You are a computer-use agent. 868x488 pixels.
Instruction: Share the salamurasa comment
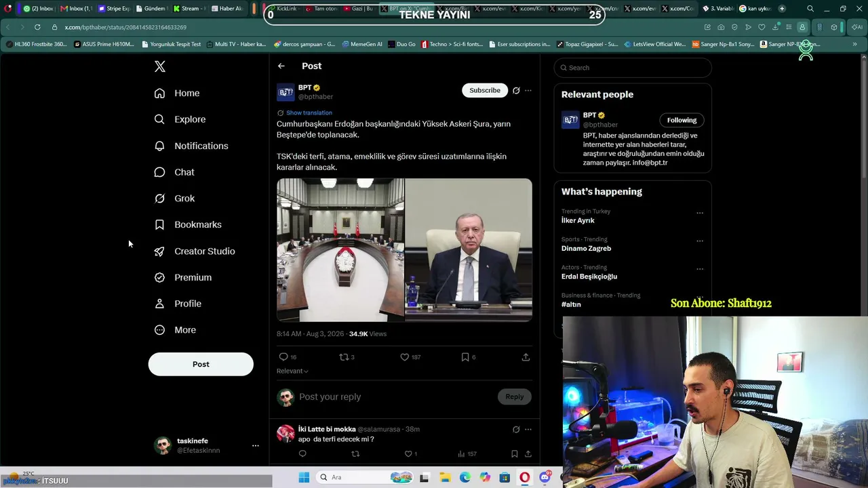tap(528, 454)
